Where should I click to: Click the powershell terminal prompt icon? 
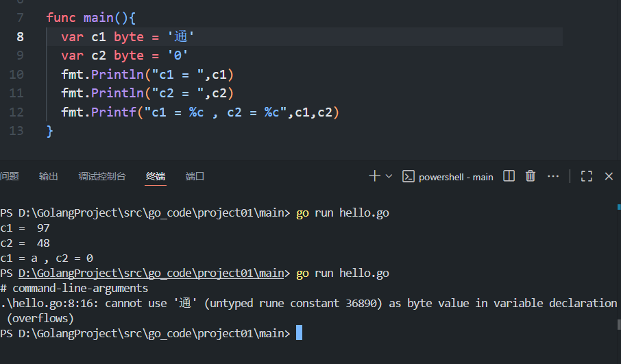point(408,176)
